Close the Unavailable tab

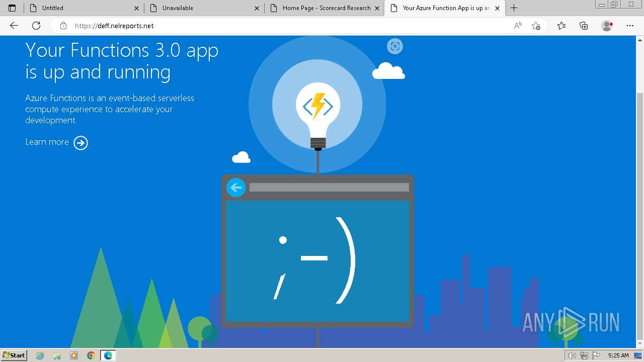coord(257,8)
